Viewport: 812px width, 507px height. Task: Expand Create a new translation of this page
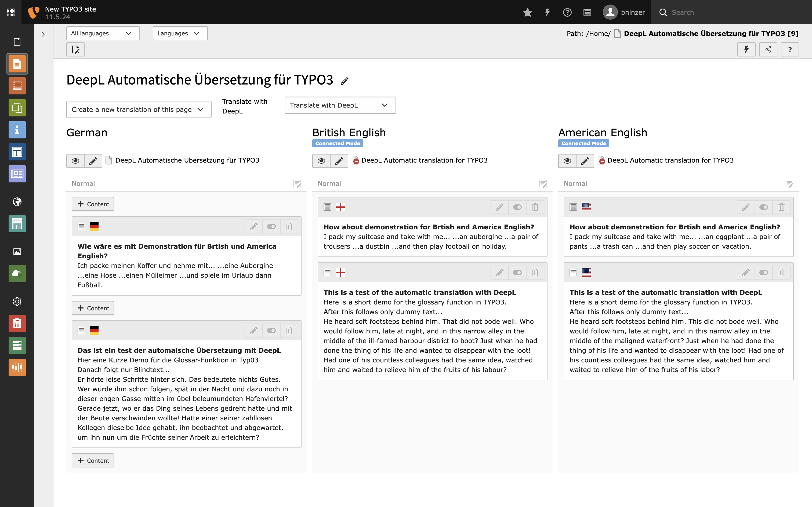click(138, 109)
